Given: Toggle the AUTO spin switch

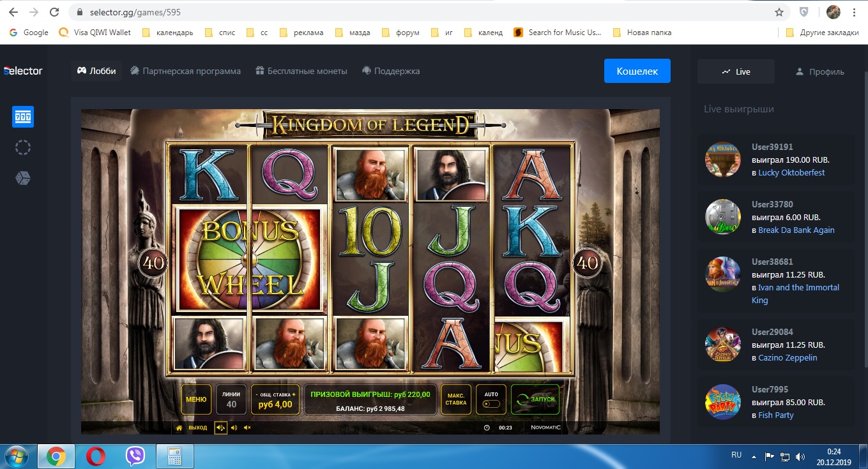Looking at the screenshot, I should 491,404.
